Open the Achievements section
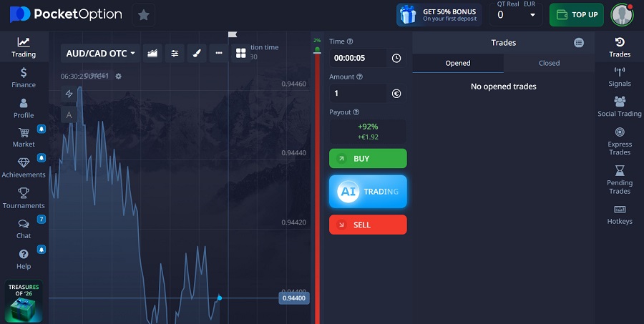 point(24,167)
